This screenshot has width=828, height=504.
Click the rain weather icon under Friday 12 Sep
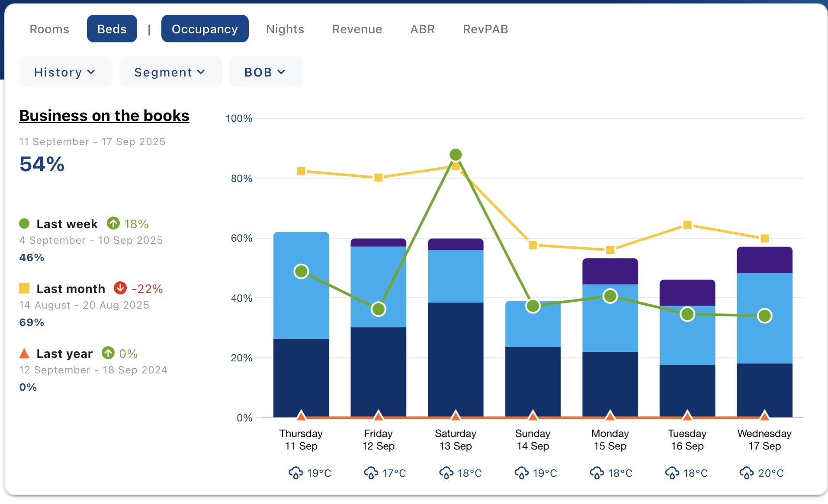pos(371,473)
